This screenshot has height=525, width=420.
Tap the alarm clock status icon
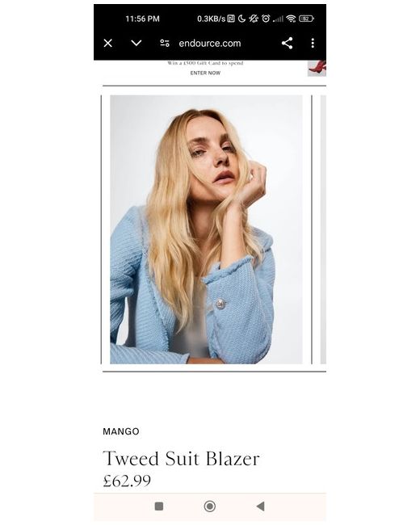[x=266, y=19]
